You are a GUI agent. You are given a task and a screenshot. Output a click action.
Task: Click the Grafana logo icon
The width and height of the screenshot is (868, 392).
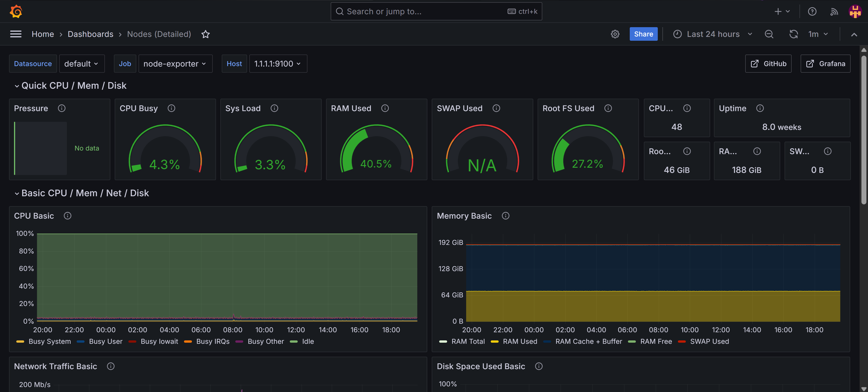16,12
